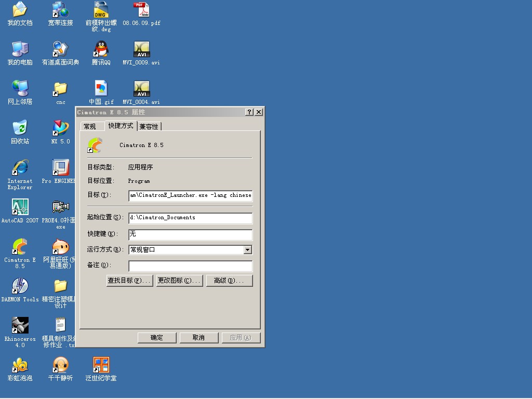Switch to the 快捷方式 tab
The image size is (532, 399).
(x=121, y=126)
